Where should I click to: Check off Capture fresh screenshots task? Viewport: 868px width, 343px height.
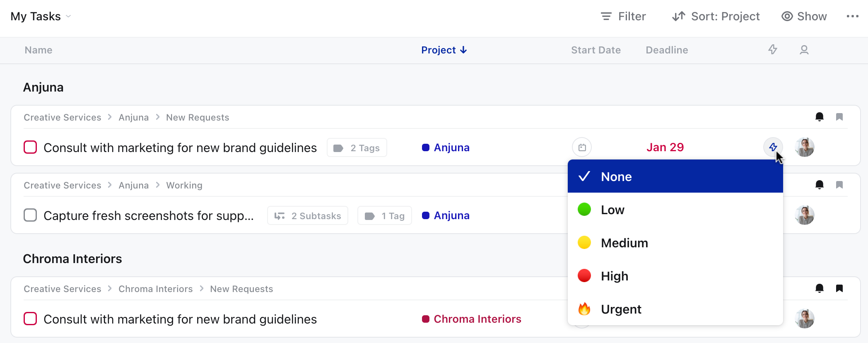click(x=30, y=215)
